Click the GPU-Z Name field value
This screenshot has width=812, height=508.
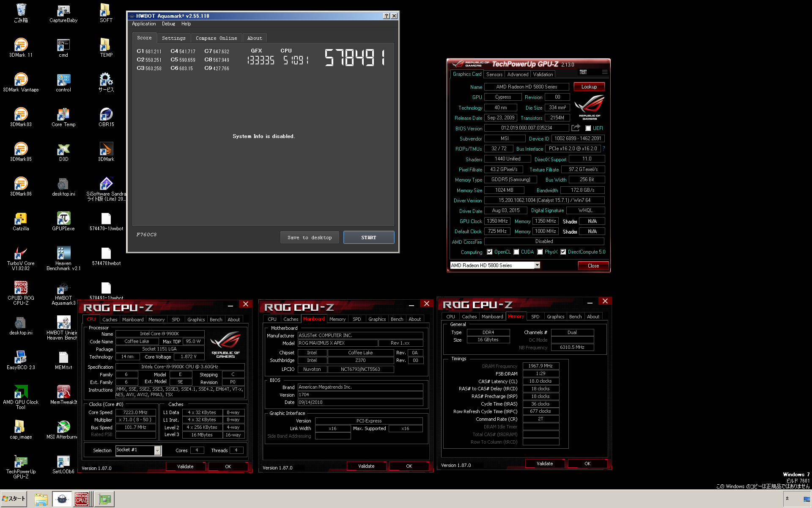[x=527, y=87]
